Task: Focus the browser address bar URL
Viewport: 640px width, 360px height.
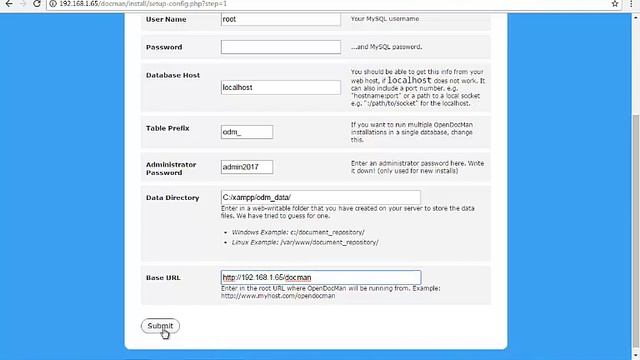Action: pyautogui.click(x=143, y=4)
